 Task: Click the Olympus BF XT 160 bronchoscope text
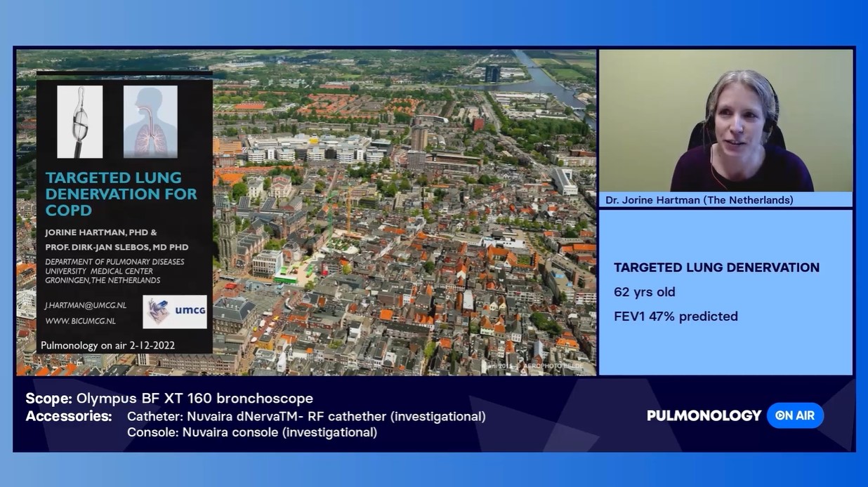click(x=195, y=399)
